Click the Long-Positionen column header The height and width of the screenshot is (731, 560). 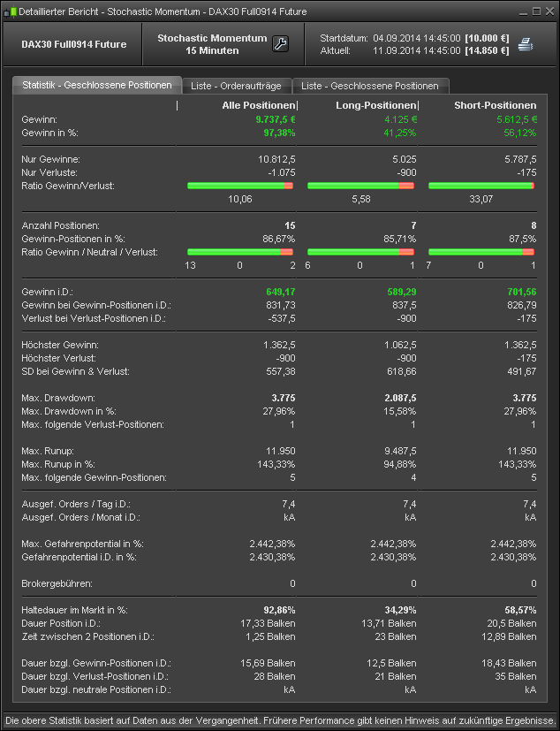376,105
